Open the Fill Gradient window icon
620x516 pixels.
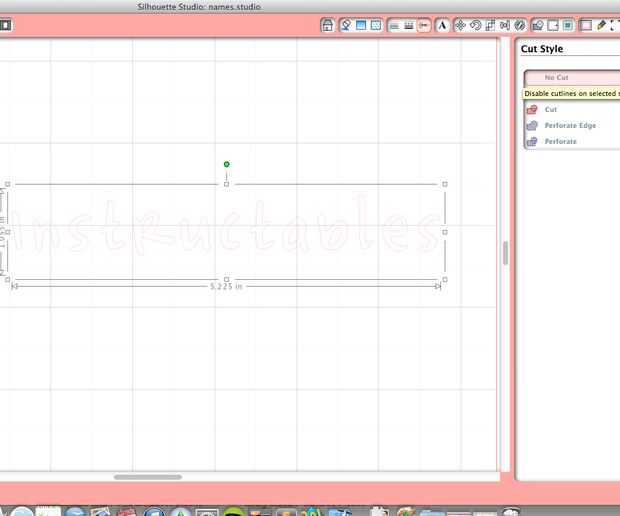[361, 25]
